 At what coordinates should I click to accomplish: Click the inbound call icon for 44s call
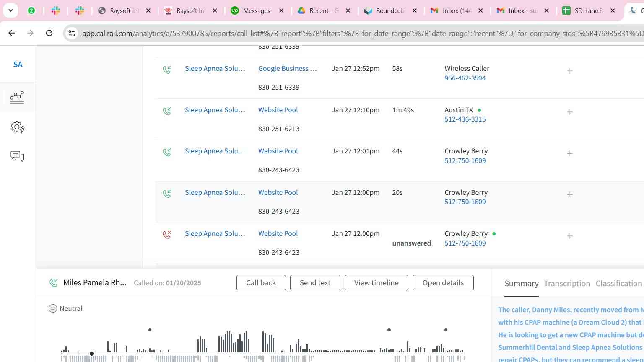click(x=167, y=152)
